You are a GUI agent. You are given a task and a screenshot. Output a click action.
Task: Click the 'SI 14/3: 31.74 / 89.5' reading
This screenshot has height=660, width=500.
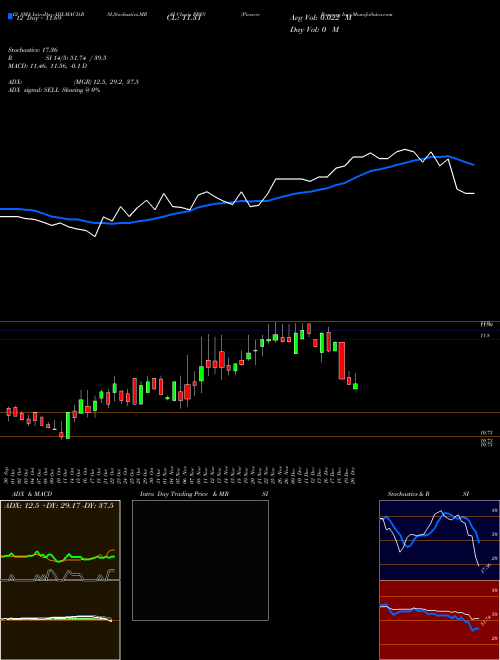click(x=76, y=58)
